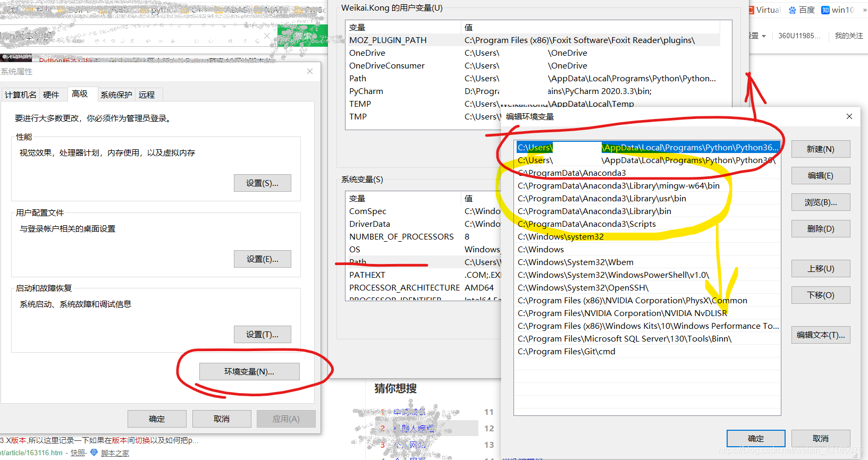868x460 pixels.
Task: Select the user variable Path row
Action: (x=533, y=79)
